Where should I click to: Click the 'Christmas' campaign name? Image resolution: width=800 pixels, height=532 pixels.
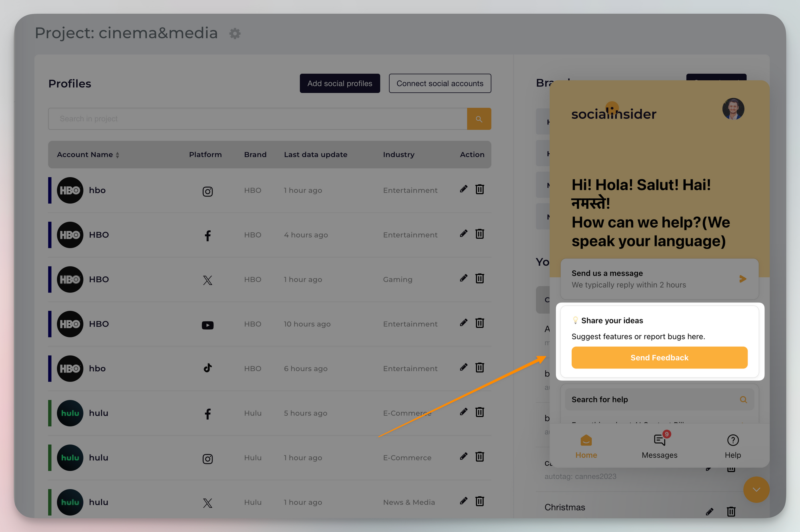coord(565,507)
